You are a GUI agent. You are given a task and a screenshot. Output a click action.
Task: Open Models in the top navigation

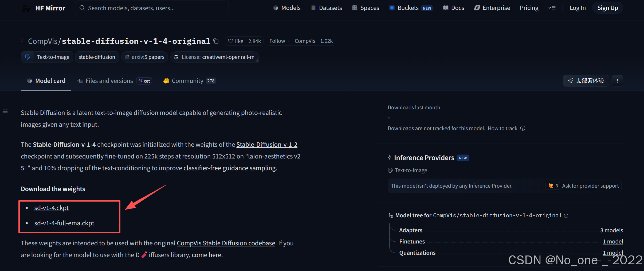click(x=287, y=8)
